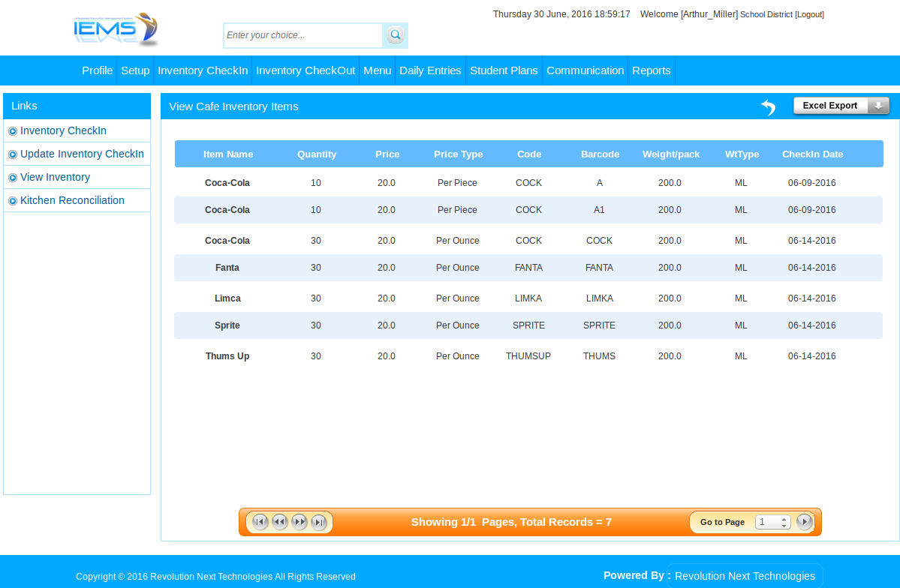Click the back arrow icon
The width and height of the screenshot is (900, 588).
(x=768, y=107)
